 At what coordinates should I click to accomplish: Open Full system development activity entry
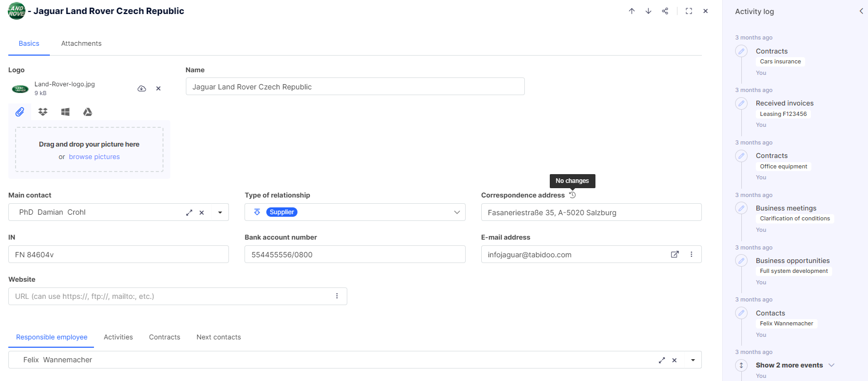coord(794,271)
